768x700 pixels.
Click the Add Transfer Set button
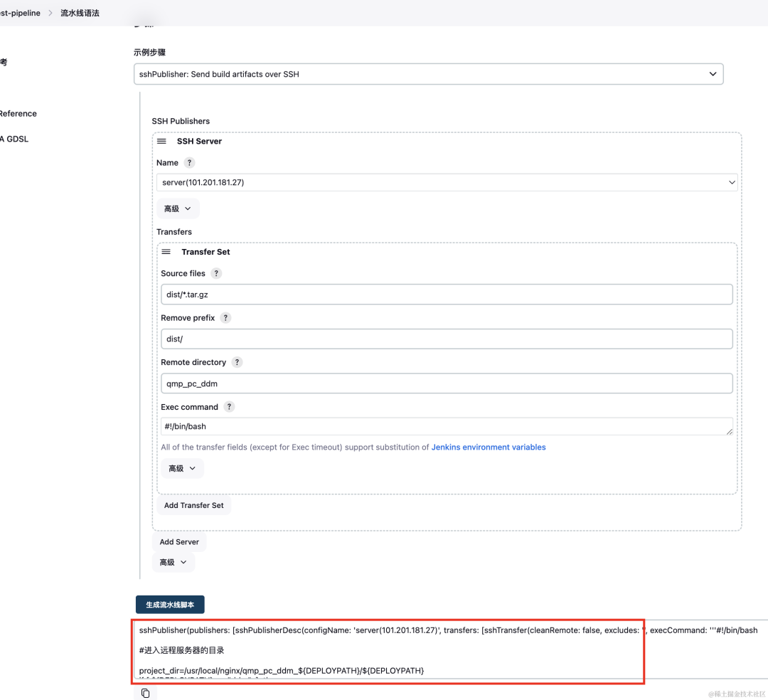(194, 506)
